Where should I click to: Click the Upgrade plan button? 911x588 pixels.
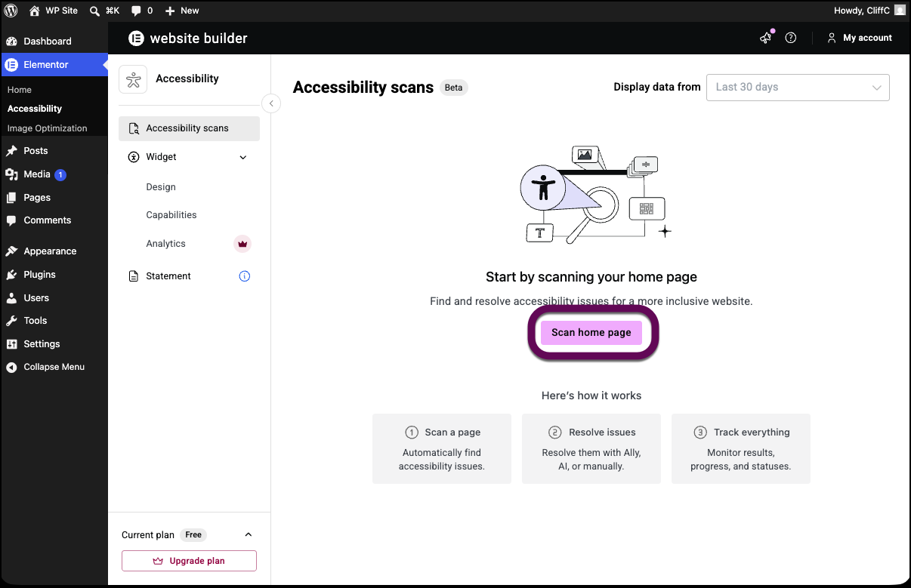click(189, 561)
